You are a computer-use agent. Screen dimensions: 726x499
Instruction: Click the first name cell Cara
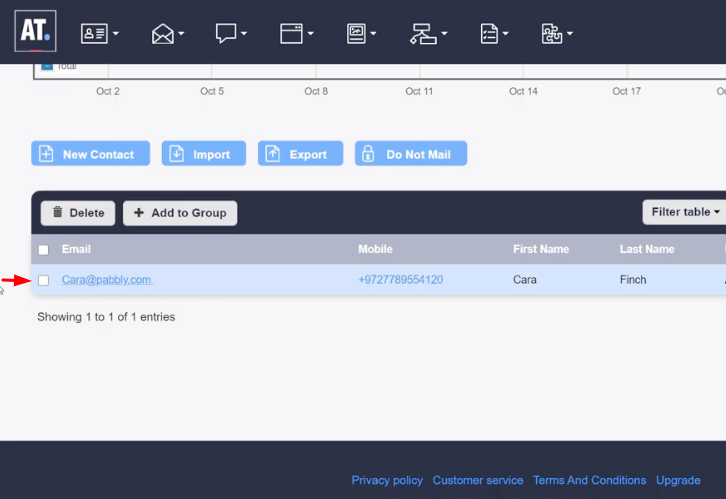tap(525, 280)
